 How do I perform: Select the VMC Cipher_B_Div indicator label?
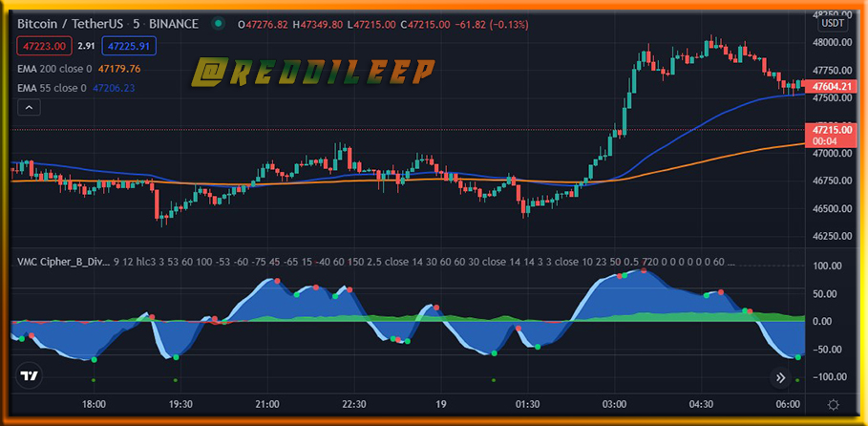tap(63, 262)
